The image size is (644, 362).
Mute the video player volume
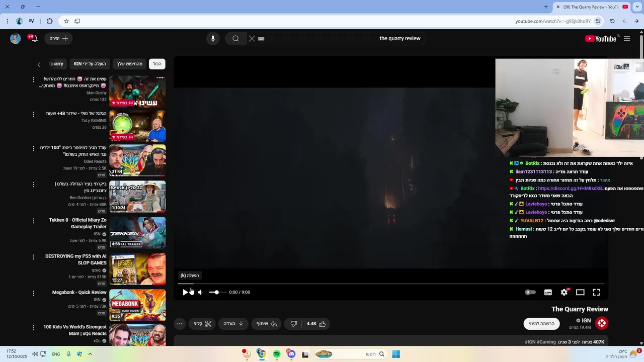[x=200, y=292]
